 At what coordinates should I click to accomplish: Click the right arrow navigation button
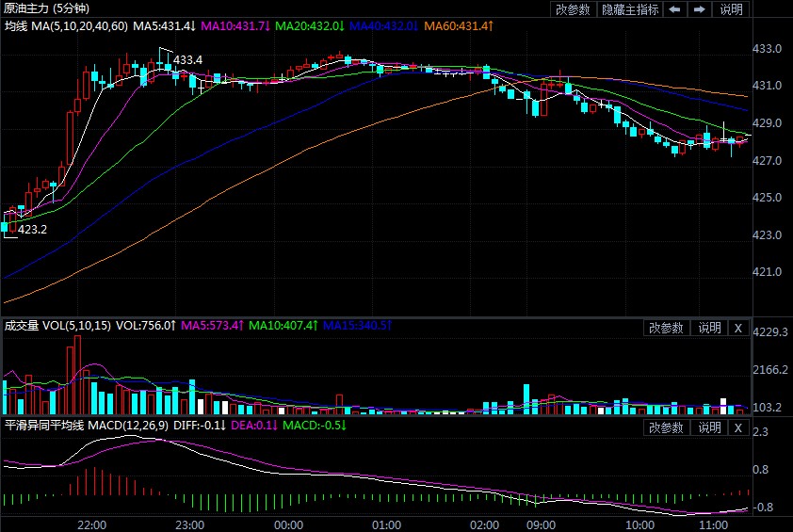point(699,9)
